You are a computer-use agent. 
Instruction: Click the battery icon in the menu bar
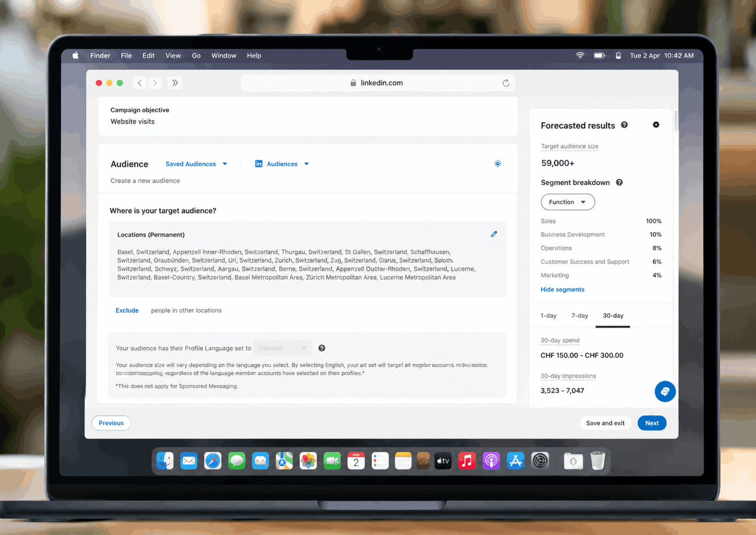tap(599, 55)
